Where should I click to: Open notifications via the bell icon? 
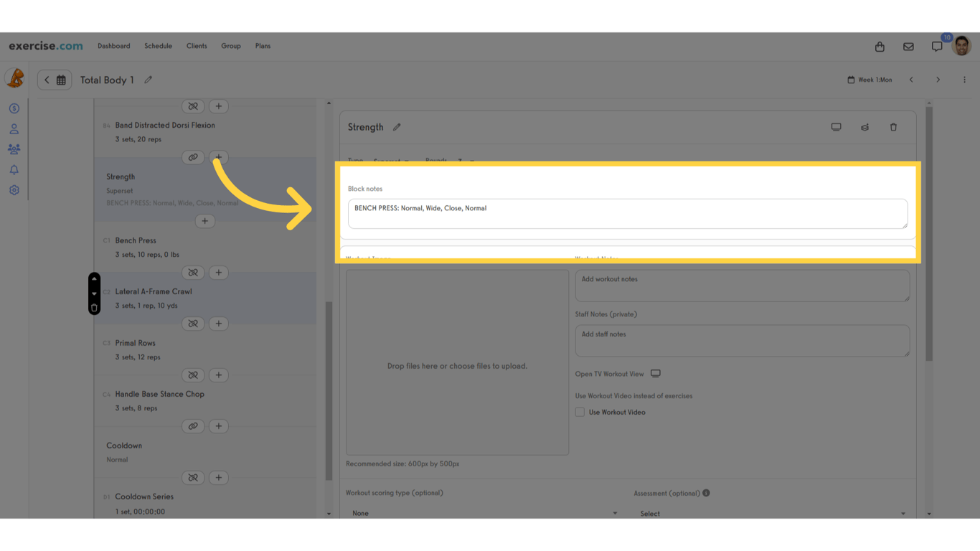point(14,169)
